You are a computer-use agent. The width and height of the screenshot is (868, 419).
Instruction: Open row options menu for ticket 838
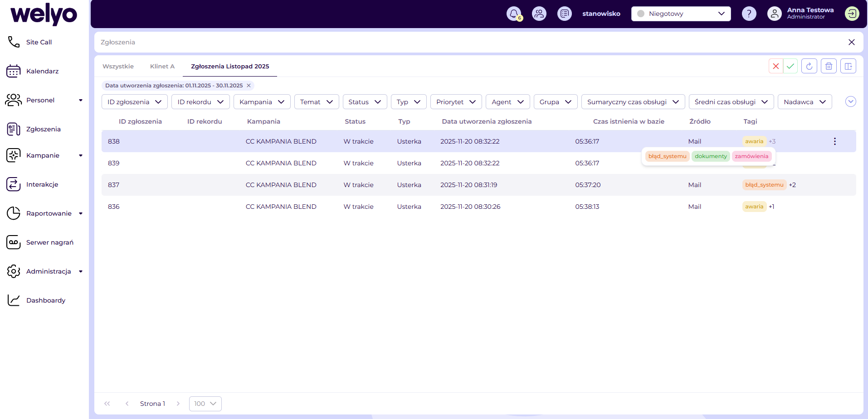[x=834, y=141]
